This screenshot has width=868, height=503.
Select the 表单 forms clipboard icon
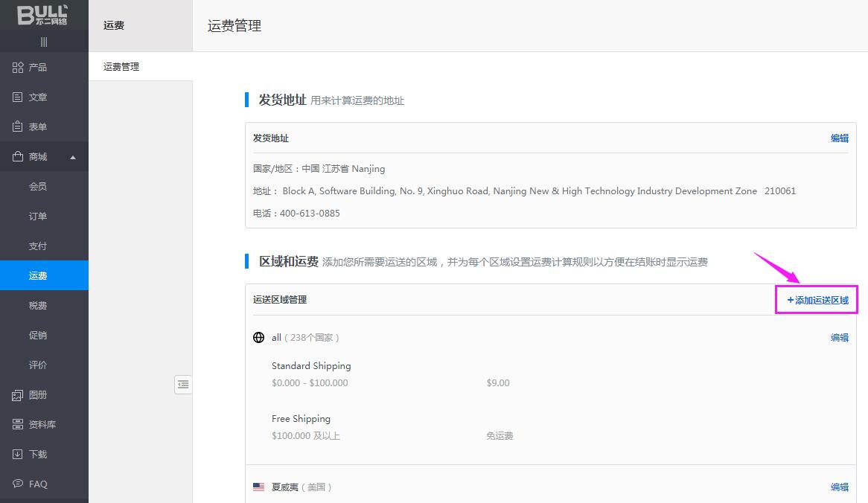point(18,127)
